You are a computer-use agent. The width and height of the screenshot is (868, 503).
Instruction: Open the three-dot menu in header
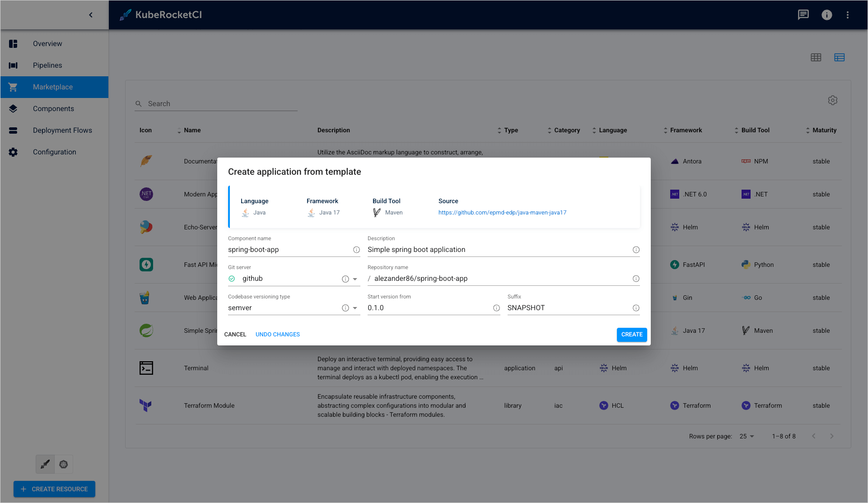coord(848,14)
